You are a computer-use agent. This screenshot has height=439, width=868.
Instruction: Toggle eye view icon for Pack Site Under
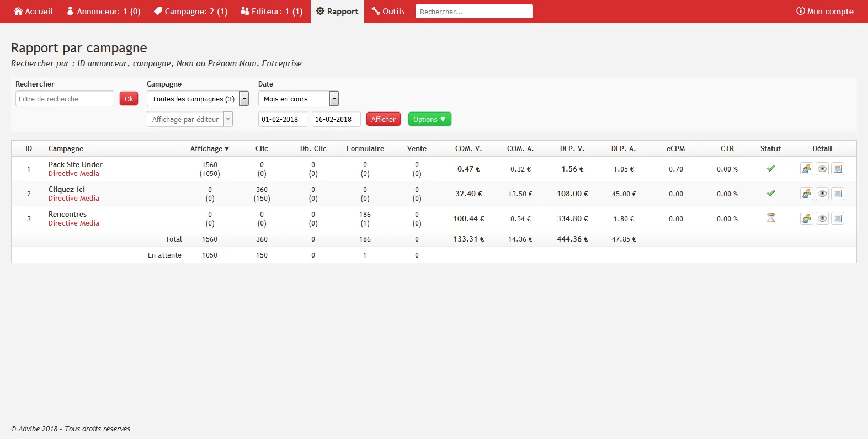(x=822, y=169)
